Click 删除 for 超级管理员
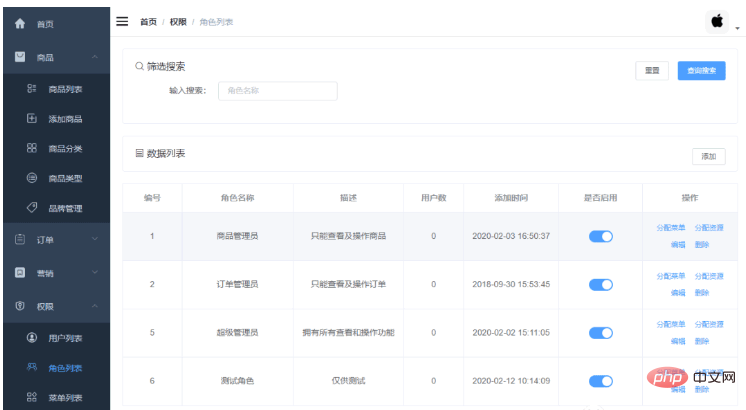The height and width of the screenshot is (410, 746). coord(702,341)
